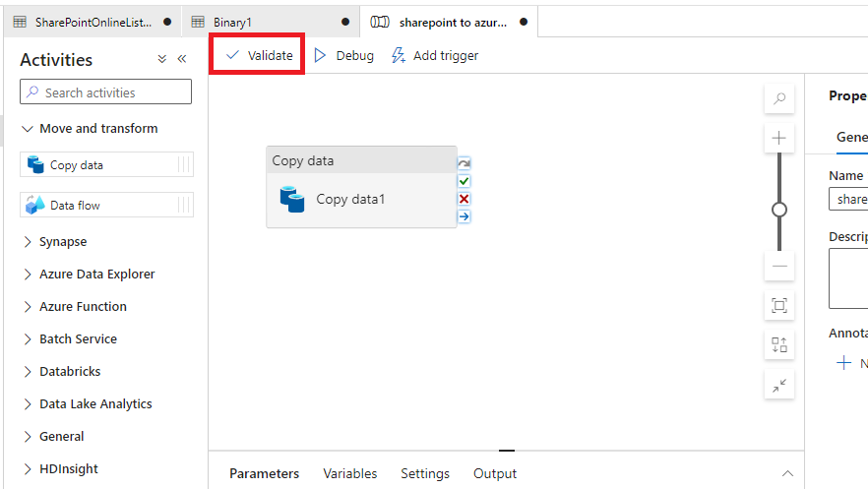Click red failure output connector
Screen dimensions: 868x489
(x=464, y=199)
